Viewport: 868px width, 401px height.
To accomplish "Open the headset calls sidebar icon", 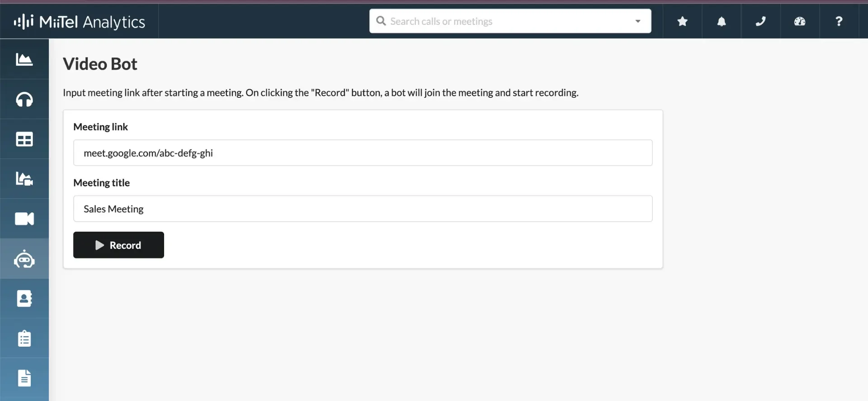I will point(24,99).
